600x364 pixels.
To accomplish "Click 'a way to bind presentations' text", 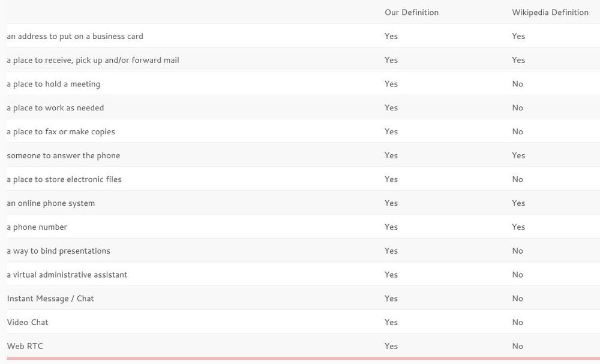I will [x=59, y=251].
